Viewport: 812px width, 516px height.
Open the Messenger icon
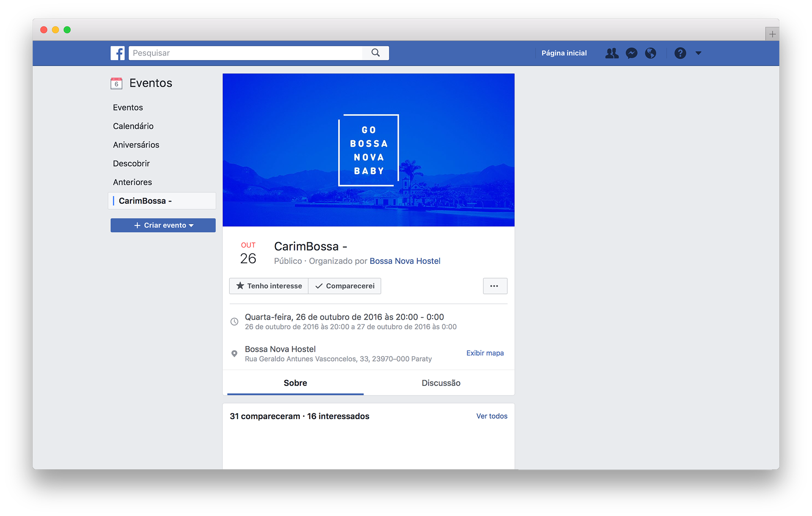pyautogui.click(x=631, y=53)
